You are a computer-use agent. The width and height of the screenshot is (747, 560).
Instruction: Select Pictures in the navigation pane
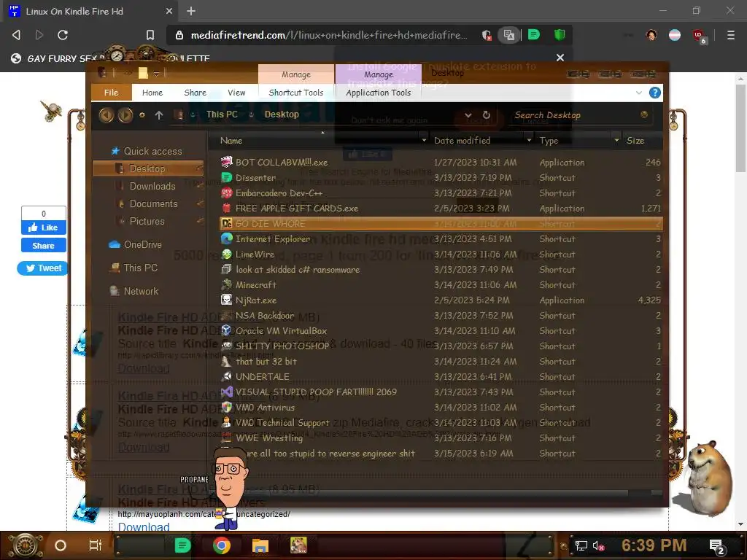pos(147,222)
